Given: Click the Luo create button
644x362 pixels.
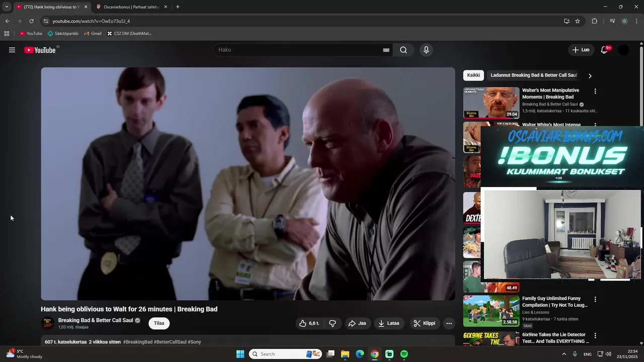Looking at the screenshot, I should pyautogui.click(x=581, y=50).
